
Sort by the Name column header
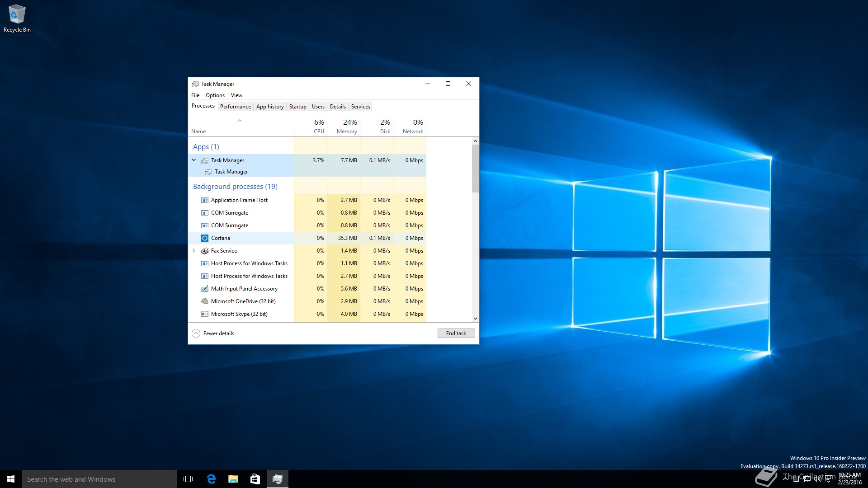coord(241,127)
